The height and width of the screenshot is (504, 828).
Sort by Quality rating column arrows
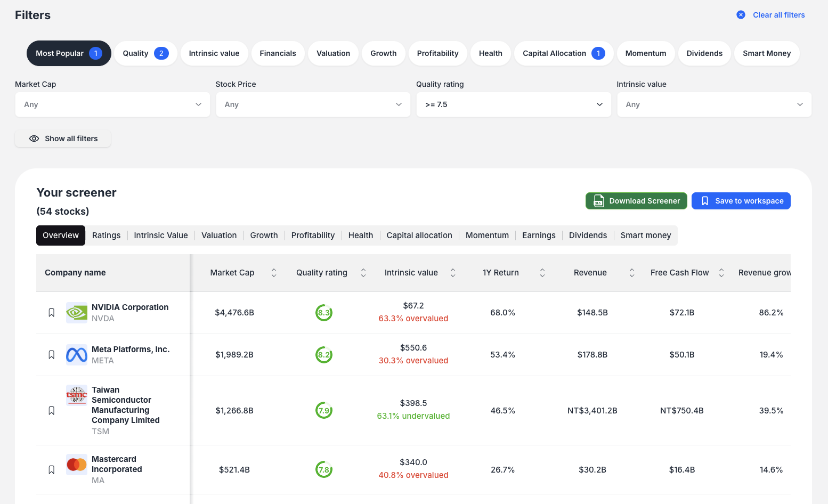point(363,273)
